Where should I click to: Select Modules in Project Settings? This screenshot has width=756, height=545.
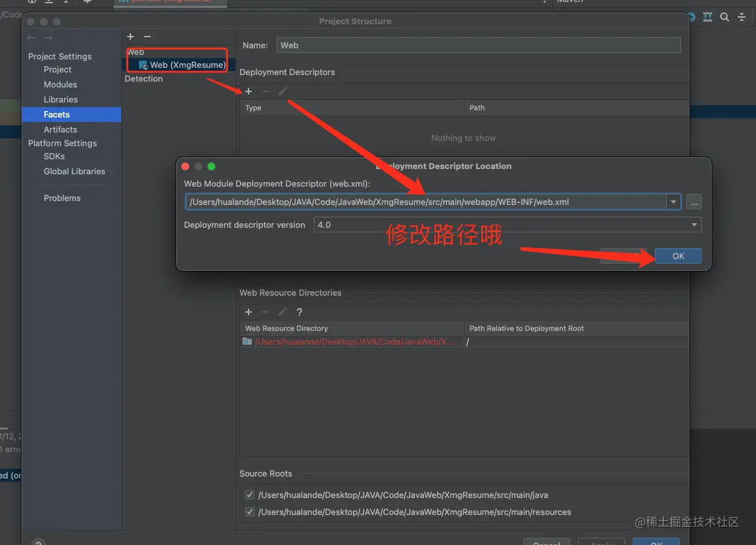click(60, 84)
